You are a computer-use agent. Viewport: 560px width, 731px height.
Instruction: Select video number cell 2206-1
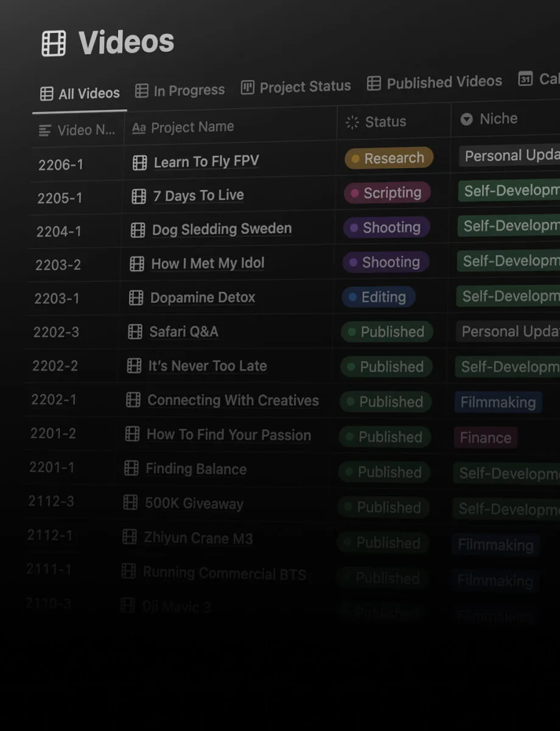(x=61, y=164)
